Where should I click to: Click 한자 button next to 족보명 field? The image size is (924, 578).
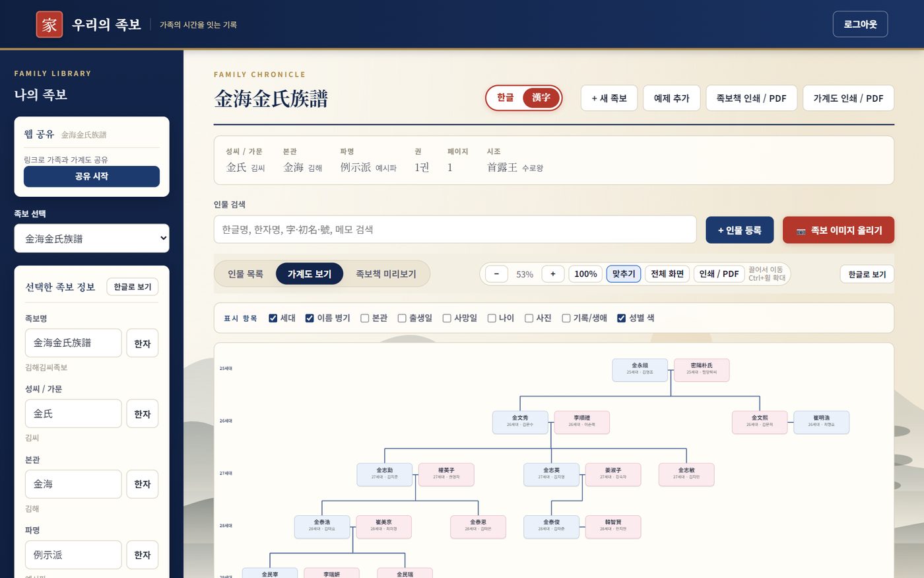tap(143, 343)
